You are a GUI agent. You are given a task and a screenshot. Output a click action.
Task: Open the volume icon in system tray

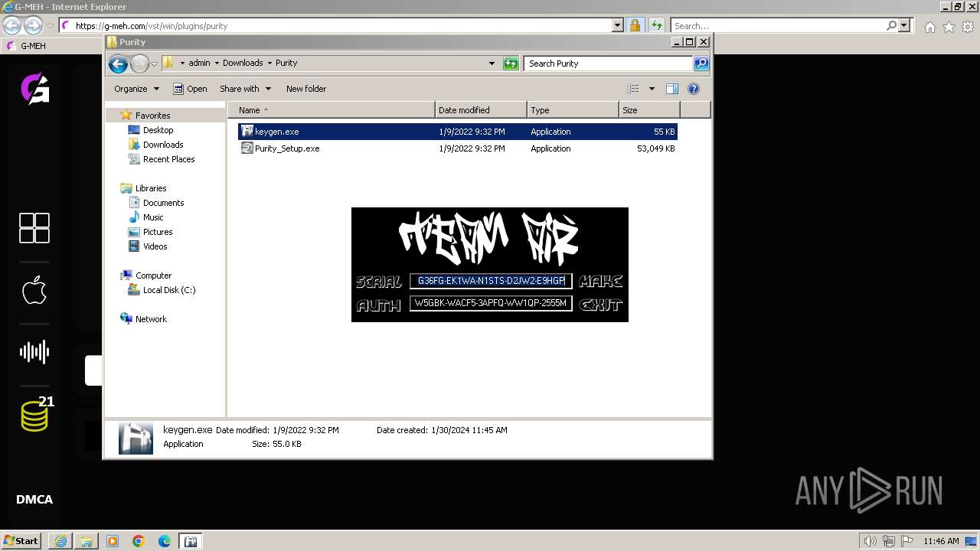click(x=871, y=541)
